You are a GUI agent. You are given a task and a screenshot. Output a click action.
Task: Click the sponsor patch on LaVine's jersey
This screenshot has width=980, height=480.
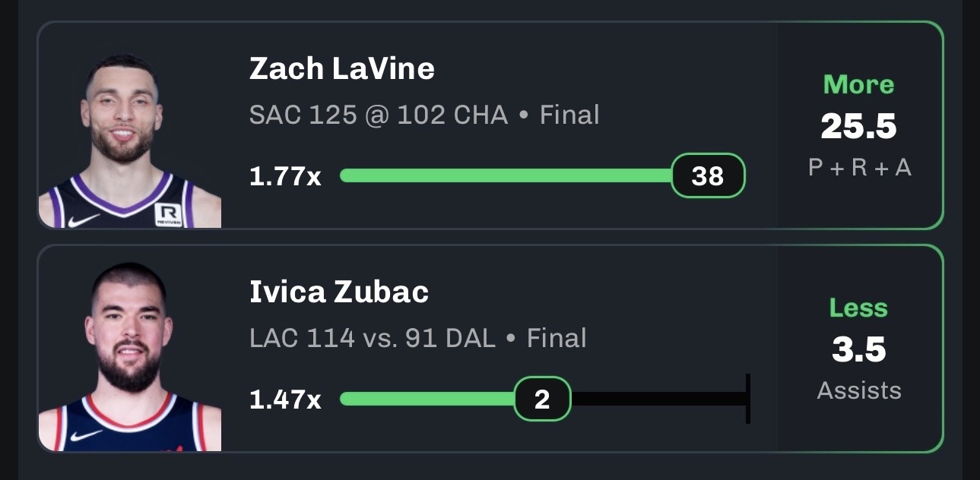pos(169,215)
